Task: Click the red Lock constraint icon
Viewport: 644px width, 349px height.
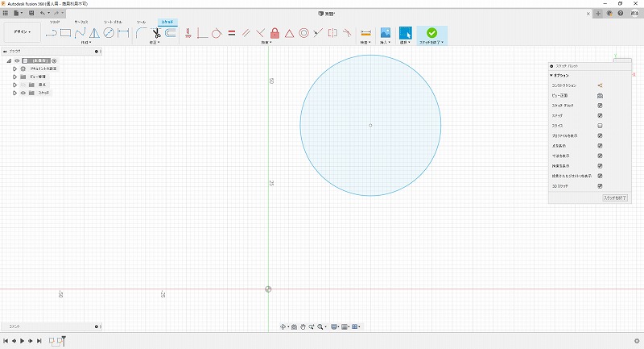Action: [275, 33]
